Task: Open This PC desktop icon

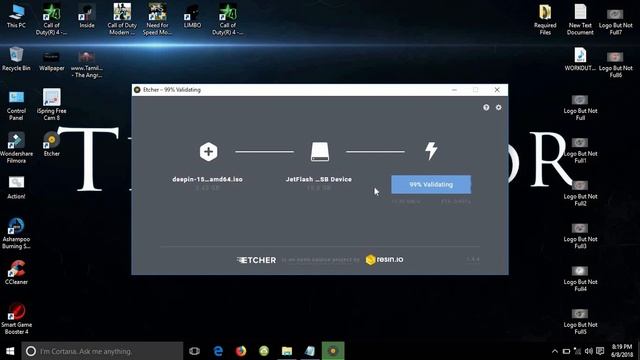Action: (x=16, y=16)
